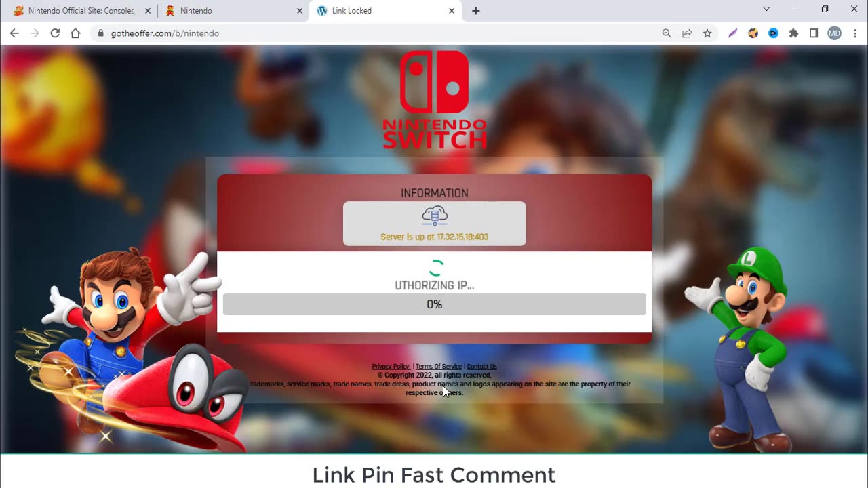
Task: Open the Privacy Policy link
Action: [391, 367]
